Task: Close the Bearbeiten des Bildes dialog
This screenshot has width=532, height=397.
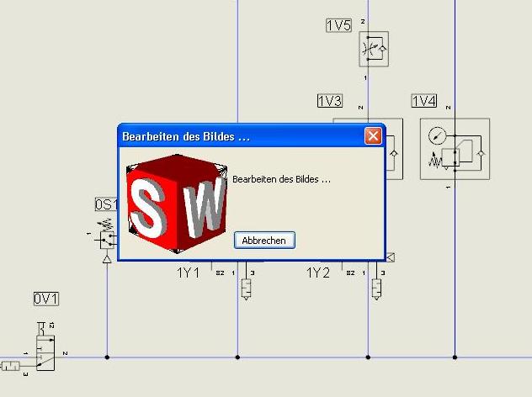Action: (373, 136)
